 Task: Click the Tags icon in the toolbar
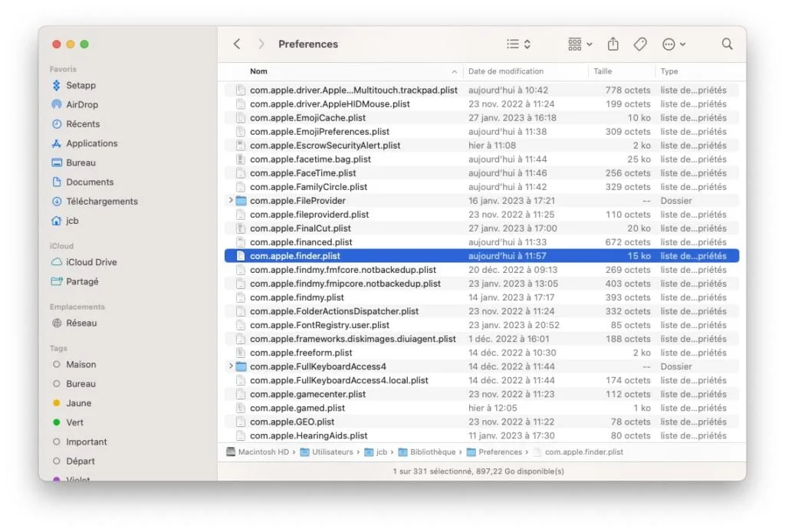coord(641,44)
